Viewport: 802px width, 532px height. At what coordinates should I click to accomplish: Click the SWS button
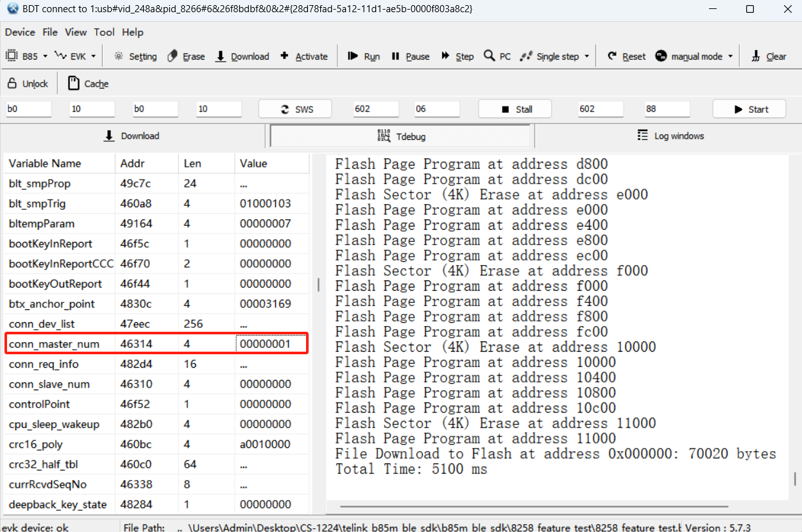296,109
